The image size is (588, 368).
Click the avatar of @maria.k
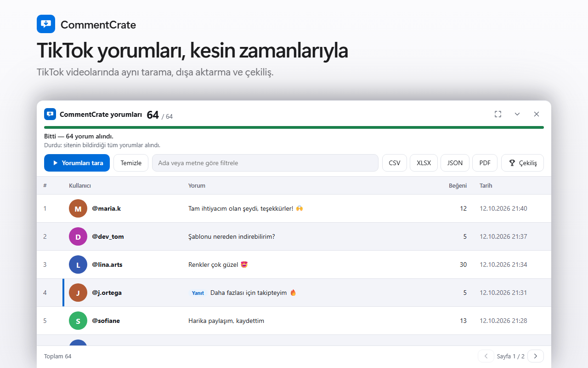[78, 208]
